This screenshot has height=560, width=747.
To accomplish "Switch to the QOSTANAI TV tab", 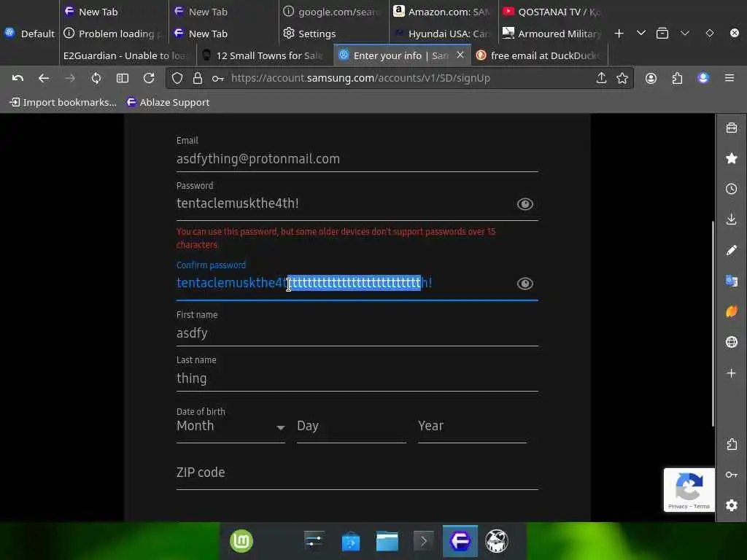I will 553,12.
